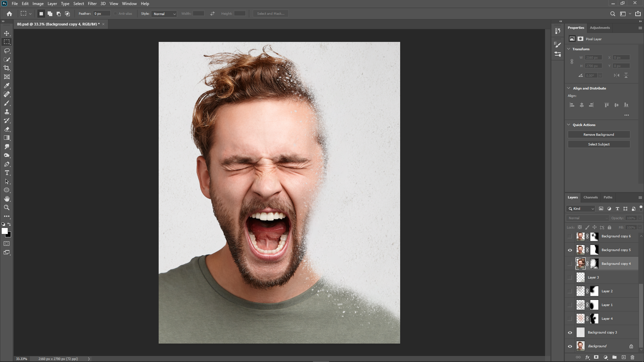Select the Brush tool
The height and width of the screenshot is (362, 644).
(x=7, y=103)
